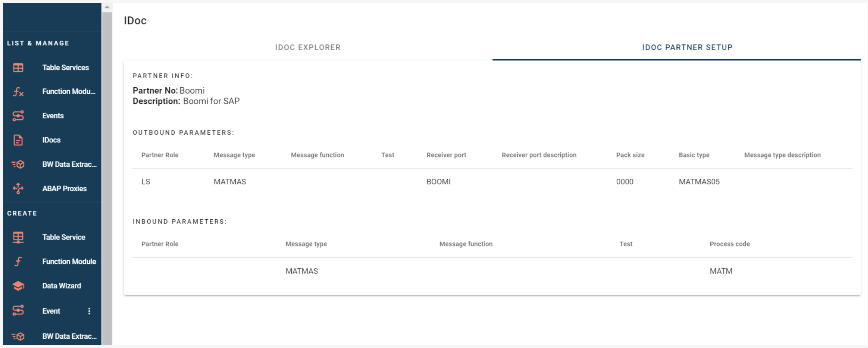Click the Function Modules fx icon
Screen dimensions: 868x348
[x=18, y=92]
